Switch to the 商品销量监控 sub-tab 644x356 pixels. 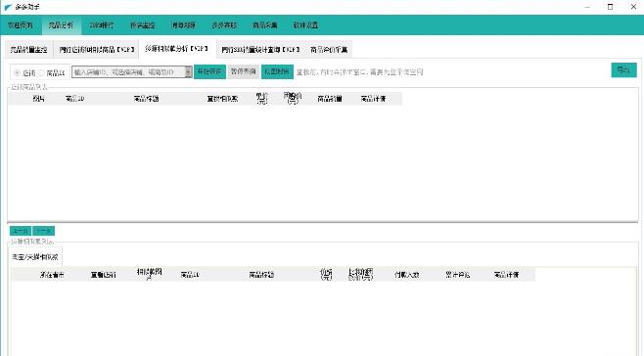pyautogui.click(x=28, y=50)
